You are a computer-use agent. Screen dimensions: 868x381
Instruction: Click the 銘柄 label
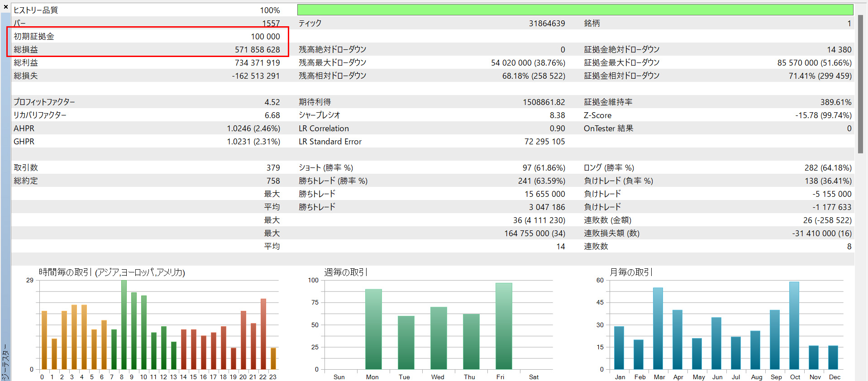click(x=592, y=23)
